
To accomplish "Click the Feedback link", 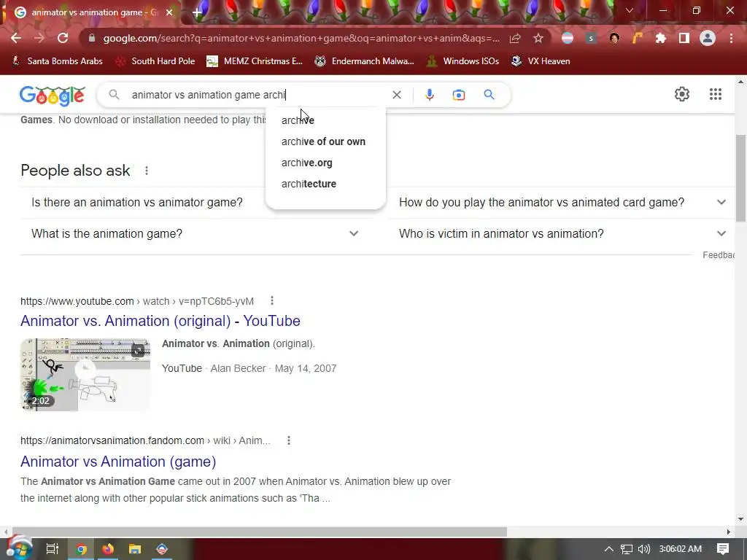I will point(719,255).
